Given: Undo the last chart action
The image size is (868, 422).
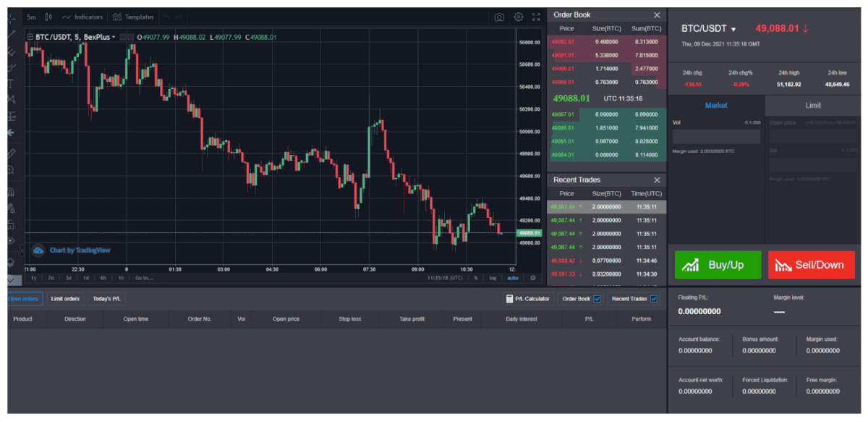Looking at the screenshot, I should click(x=166, y=17).
